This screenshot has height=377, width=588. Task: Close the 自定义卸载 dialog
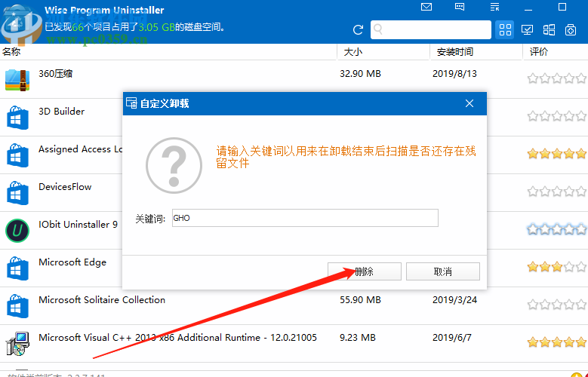click(x=469, y=103)
